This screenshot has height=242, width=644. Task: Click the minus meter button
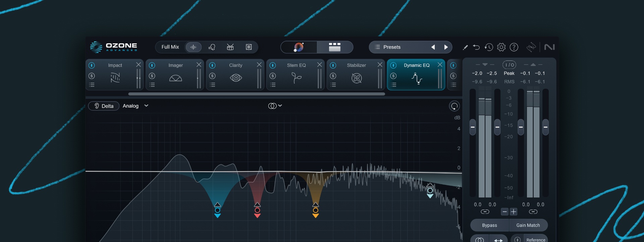[505, 211]
